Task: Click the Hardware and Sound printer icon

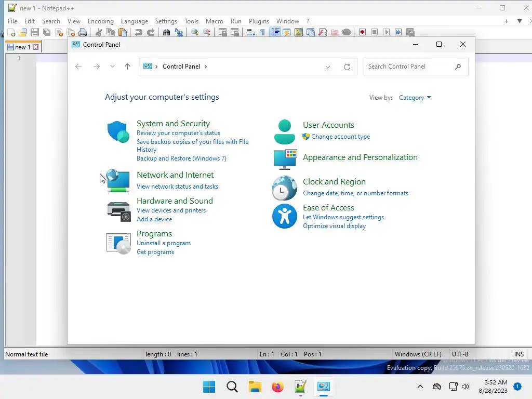Action: (x=119, y=211)
